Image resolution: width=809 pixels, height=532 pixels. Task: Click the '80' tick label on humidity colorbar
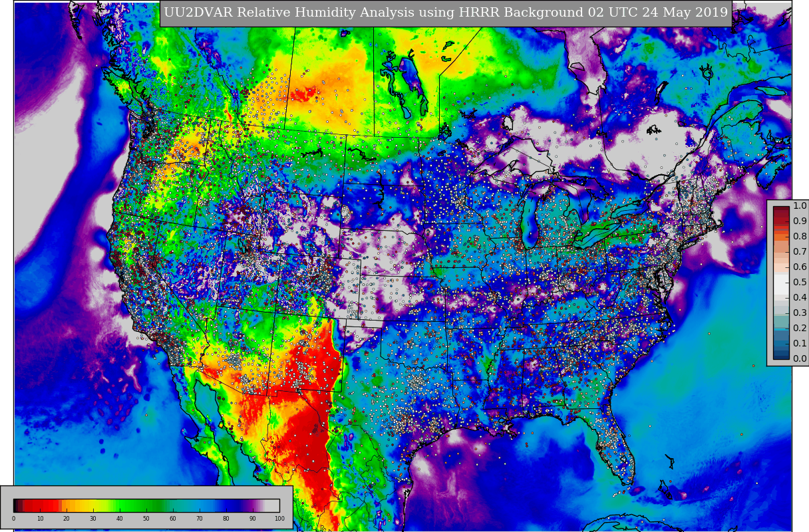coord(226,519)
